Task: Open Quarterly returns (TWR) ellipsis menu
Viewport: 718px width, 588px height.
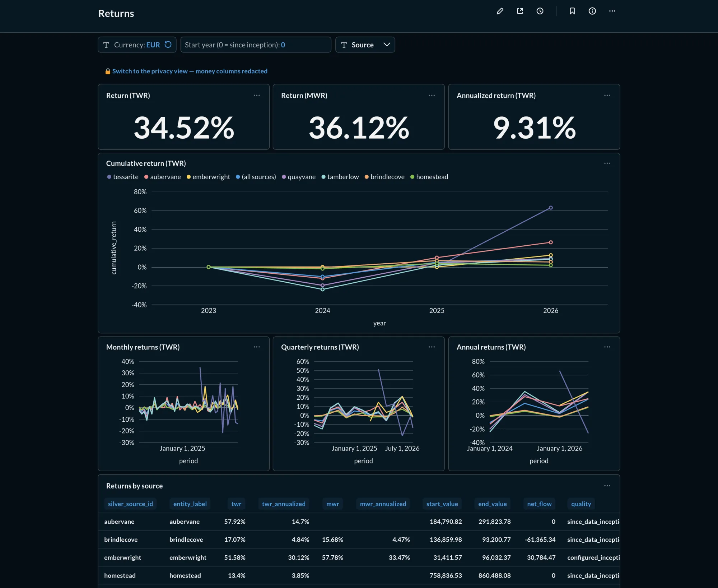Action: (432, 347)
